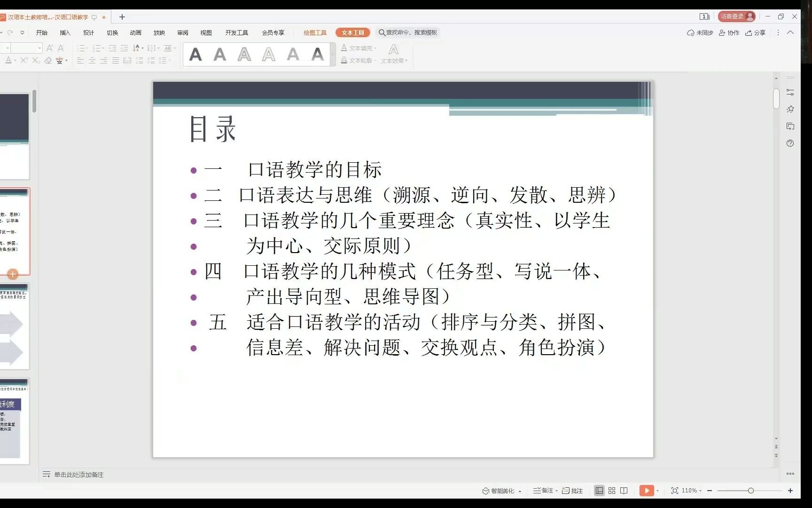Screen dimensions: 812x508
Task: Click the 未同步 sync status button
Action: tap(700, 32)
